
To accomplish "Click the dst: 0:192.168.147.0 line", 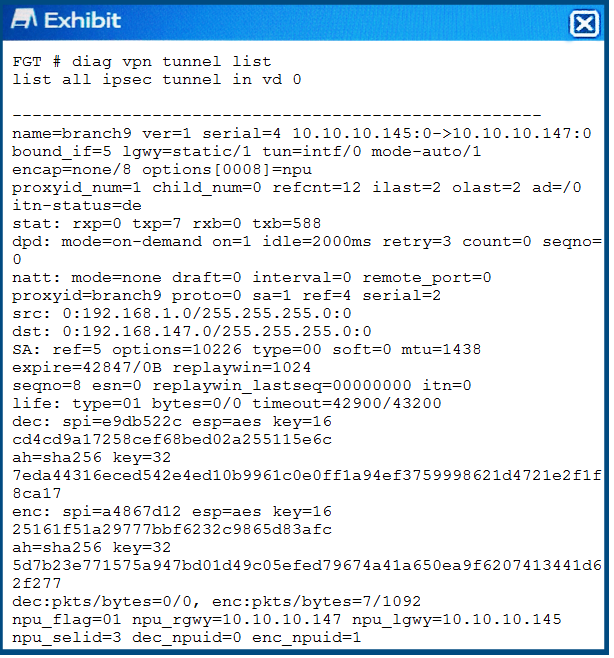I will point(192,332).
